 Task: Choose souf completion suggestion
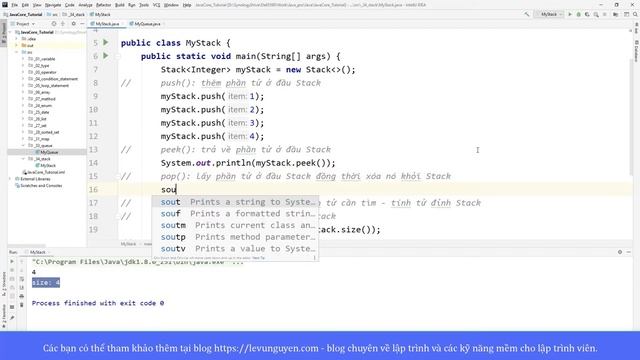[235, 213]
